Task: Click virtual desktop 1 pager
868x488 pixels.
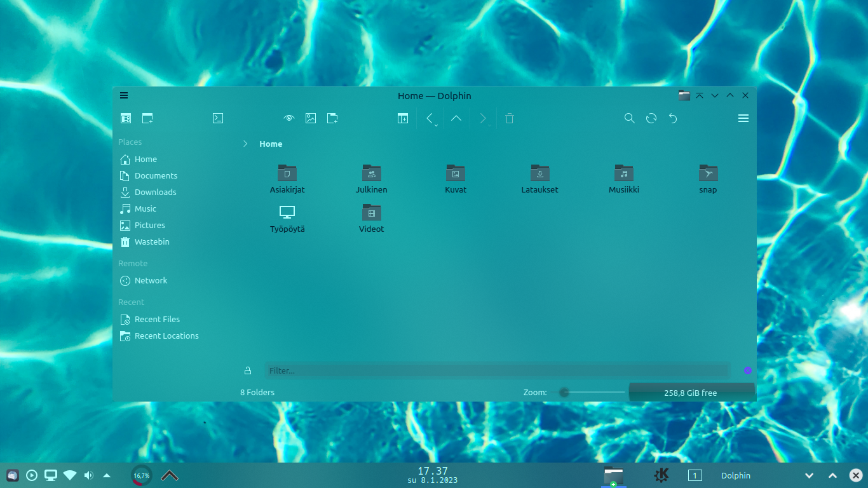Action: pyautogui.click(x=695, y=475)
